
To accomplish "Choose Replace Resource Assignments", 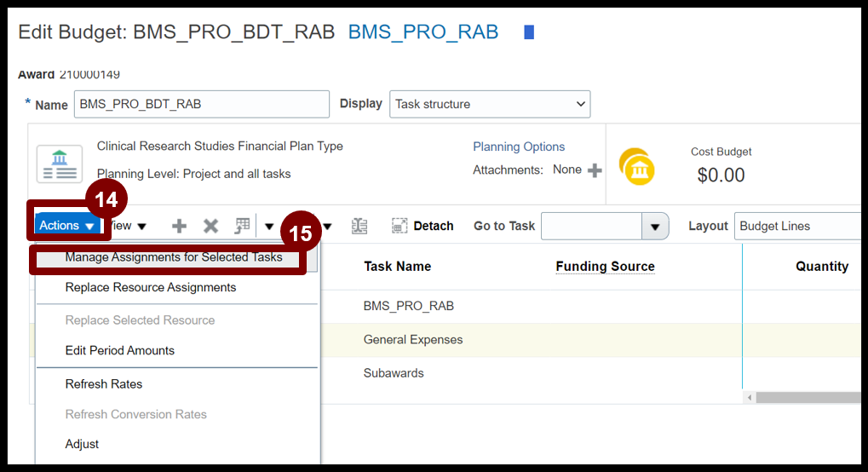I will click(151, 287).
